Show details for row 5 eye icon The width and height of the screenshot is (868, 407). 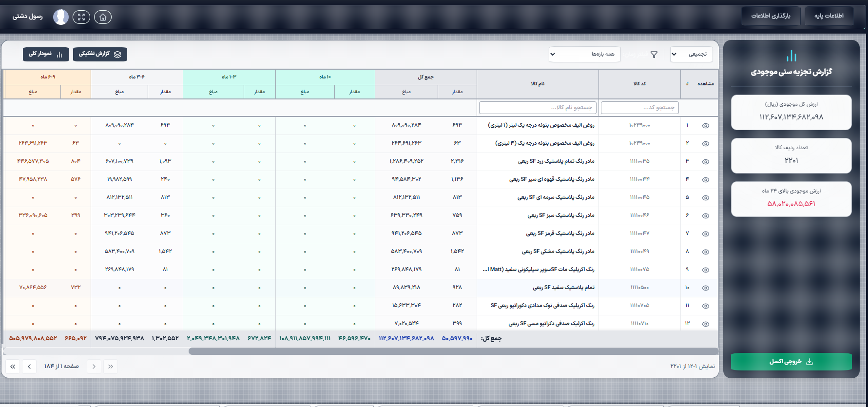(705, 198)
